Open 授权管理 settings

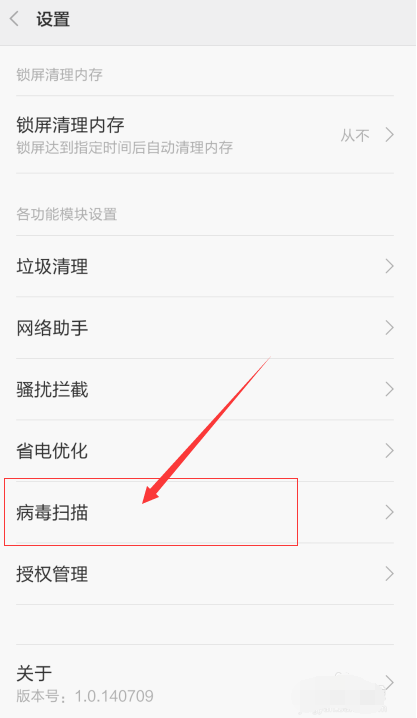205,574
